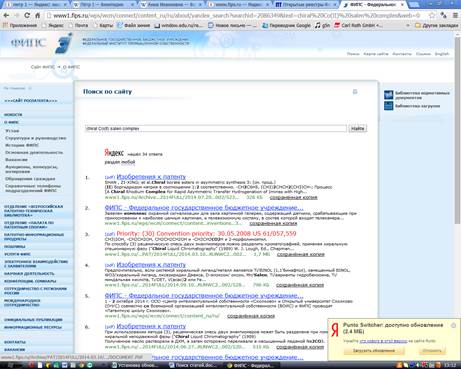Switch to the www.fips.ru Яндекс tab
The width and height of the screenshot is (461, 369).
(x=237, y=5)
